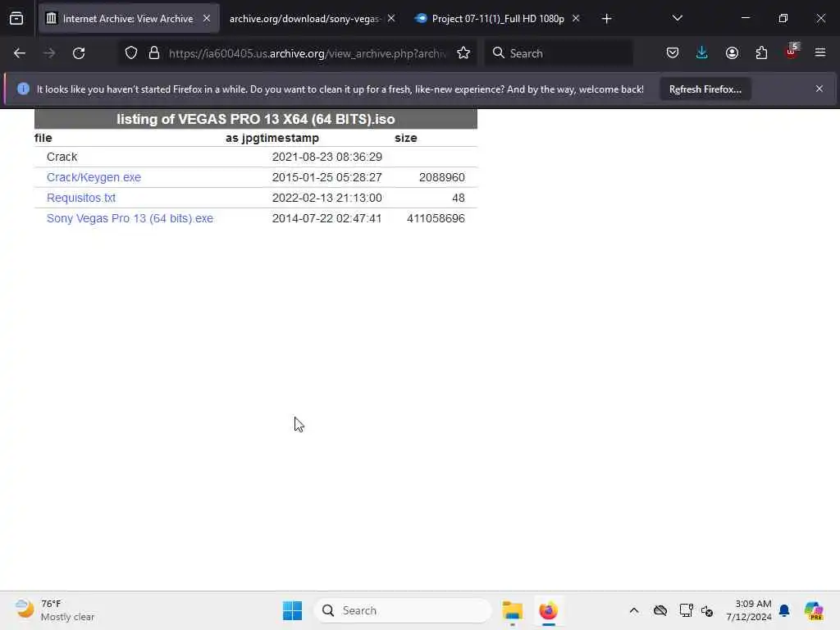Viewport: 840px width, 630px height.
Task: Dismiss the Firefox refresh notification bar
Action: 819,89
